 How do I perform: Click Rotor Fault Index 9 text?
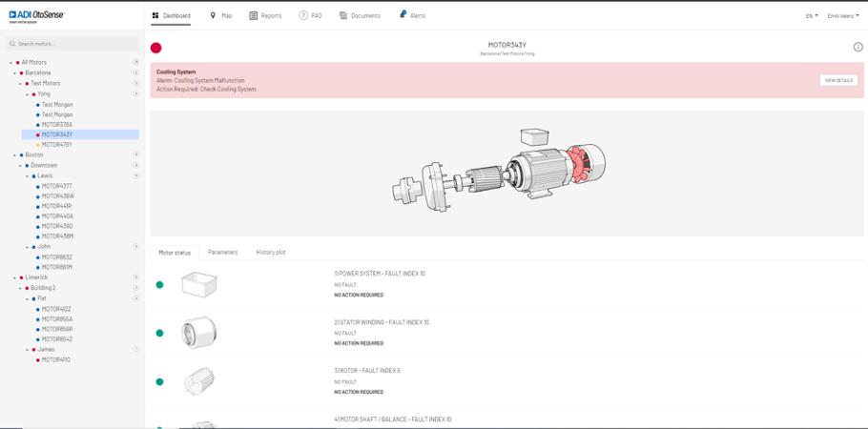[x=367, y=370]
